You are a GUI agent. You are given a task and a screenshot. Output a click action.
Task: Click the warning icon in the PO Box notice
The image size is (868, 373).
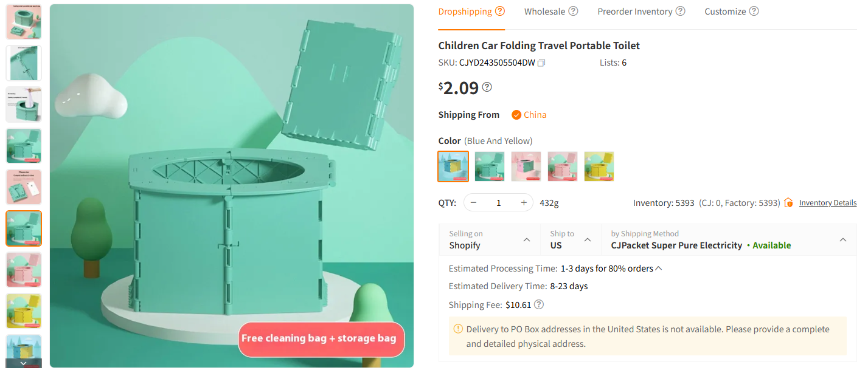458,328
